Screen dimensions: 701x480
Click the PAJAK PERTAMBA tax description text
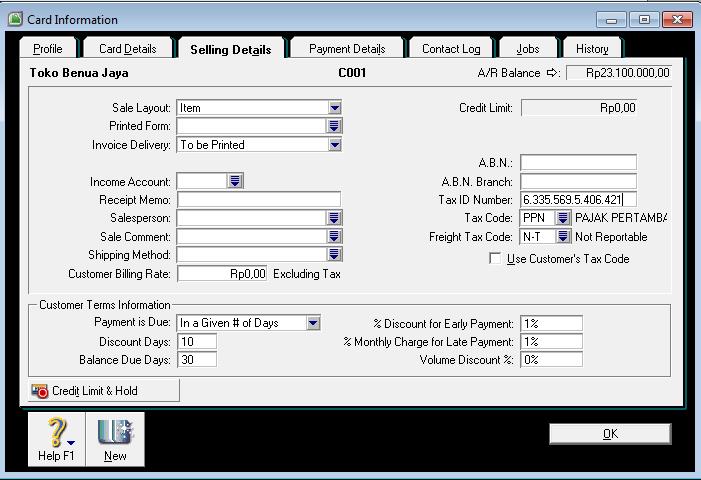click(x=621, y=218)
